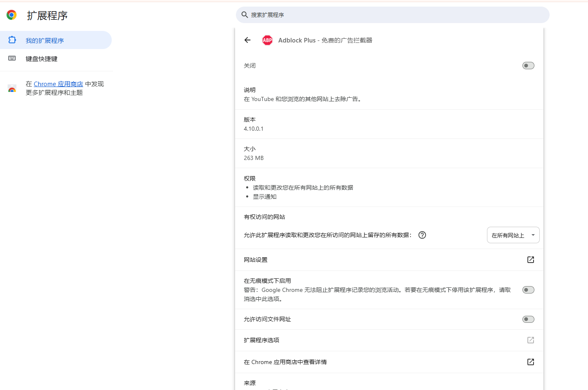The width and height of the screenshot is (588, 390).
Task: Click the size value 263 MB
Action: [x=254, y=158]
